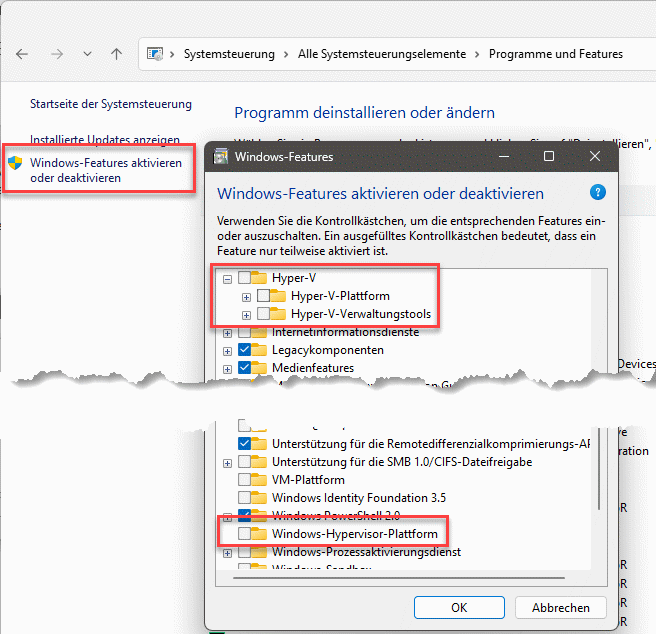The width and height of the screenshot is (656, 634).
Task: Cancel with the Abbrechen button
Action: point(561,608)
